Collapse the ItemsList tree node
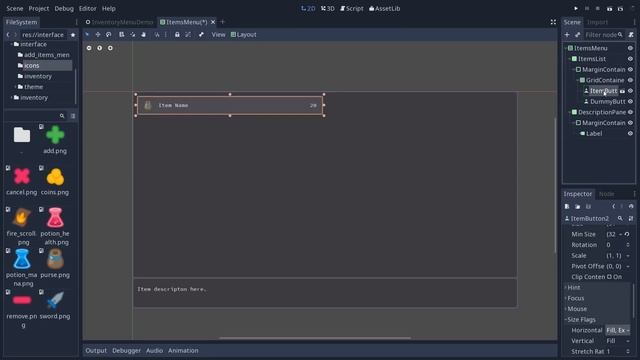The height and width of the screenshot is (360, 640). pyautogui.click(x=570, y=59)
